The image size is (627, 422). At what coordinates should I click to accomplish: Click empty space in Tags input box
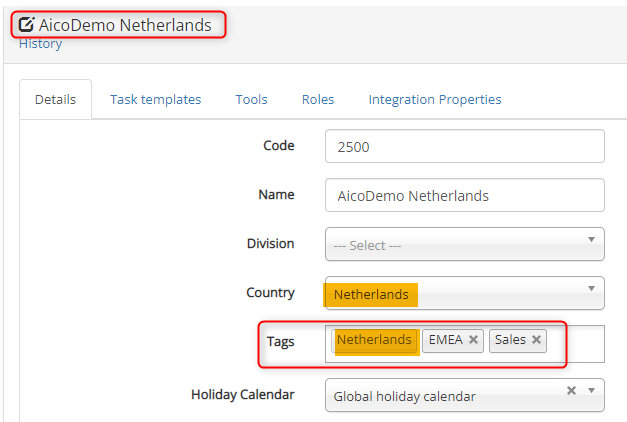578,342
